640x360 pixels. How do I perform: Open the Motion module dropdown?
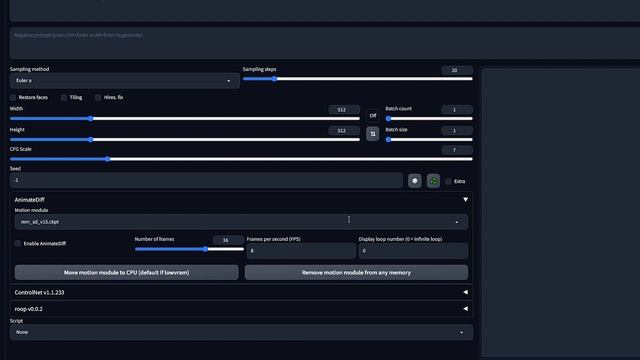[241, 222]
